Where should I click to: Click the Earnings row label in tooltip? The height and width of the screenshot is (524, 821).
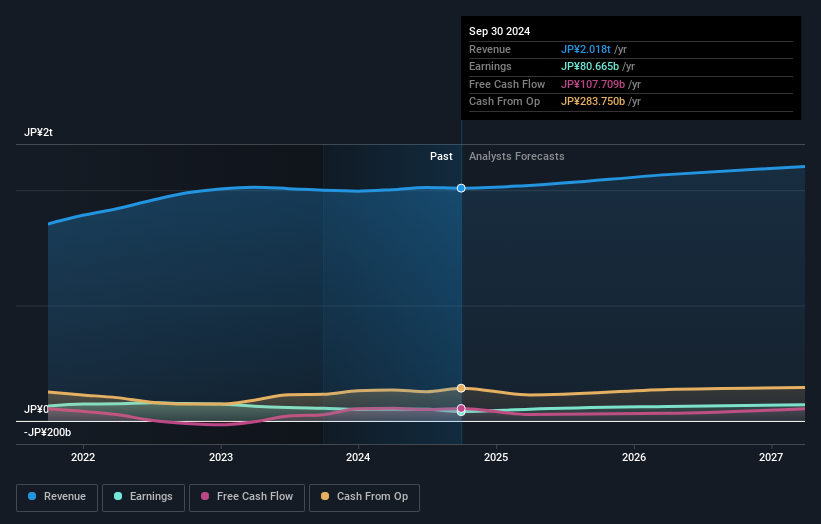coord(490,66)
